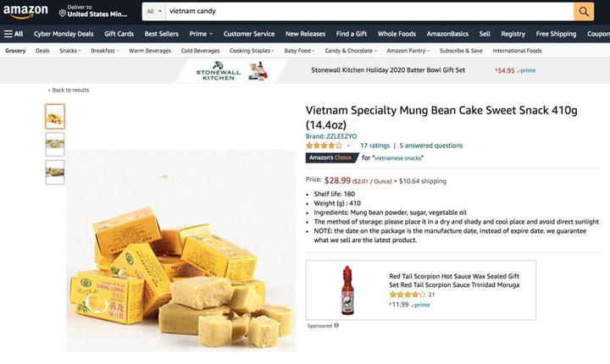Click the orange search magnifier button

pyautogui.click(x=584, y=11)
